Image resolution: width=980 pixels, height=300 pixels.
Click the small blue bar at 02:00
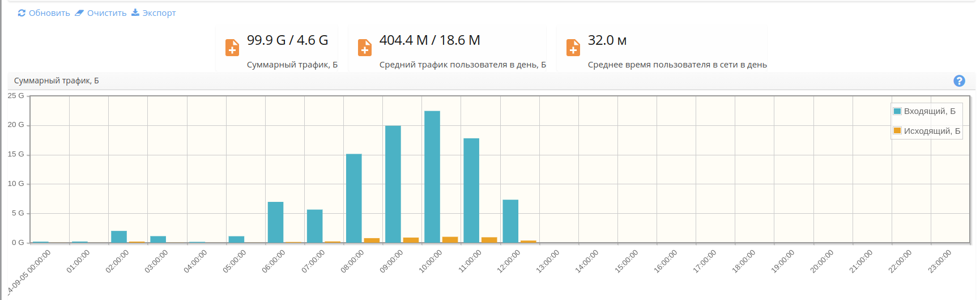[x=119, y=237]
